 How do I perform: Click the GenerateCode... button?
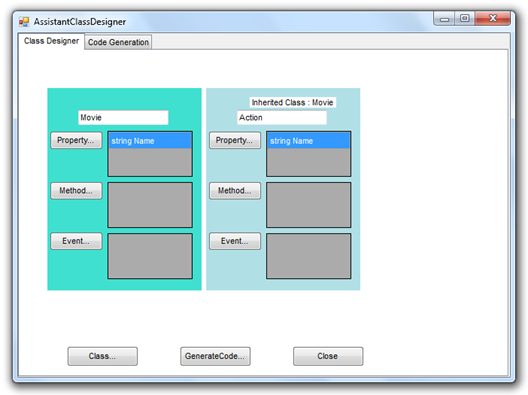(x=215, y=356)
